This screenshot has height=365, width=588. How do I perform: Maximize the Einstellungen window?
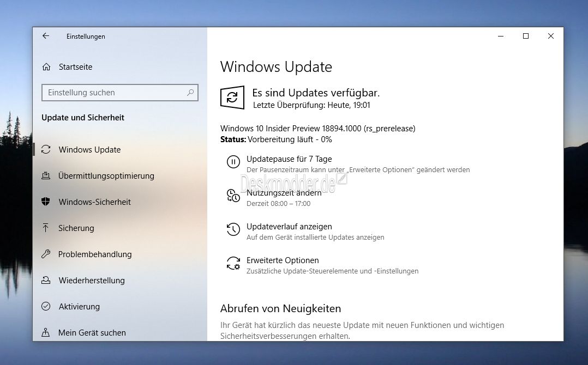click(x=526, y=36)
